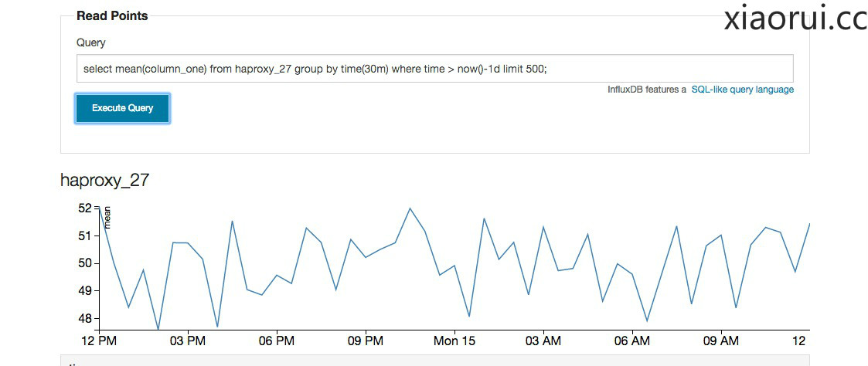Click the 48 y-axis tick label
The width and height of the screenshot is (868, 366).
point(84,319)
